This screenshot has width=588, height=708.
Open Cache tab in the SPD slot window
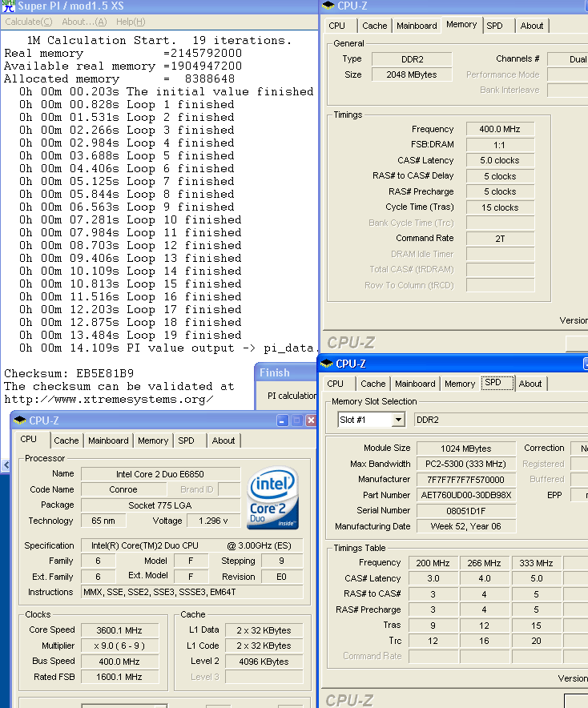tap(373, 384)
